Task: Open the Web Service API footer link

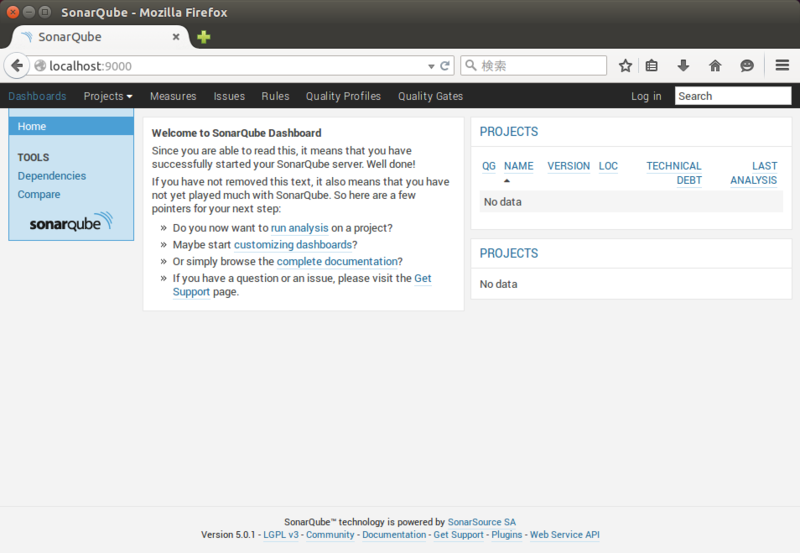Action: coord(564,535)
